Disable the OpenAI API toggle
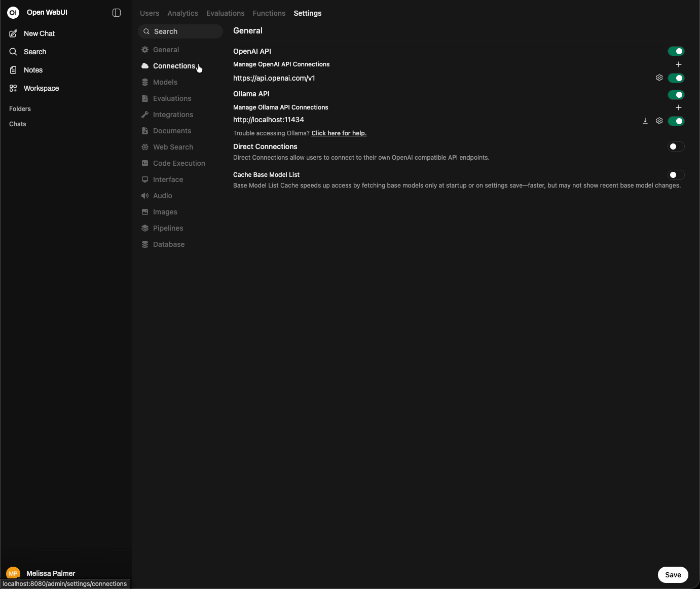This screenshot has height=589, width=700. pos(676,51)
